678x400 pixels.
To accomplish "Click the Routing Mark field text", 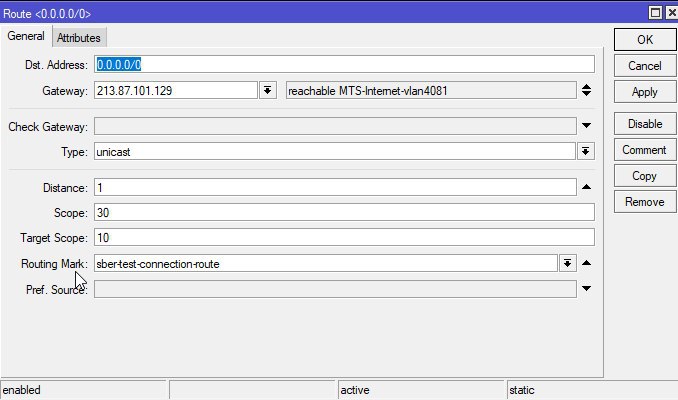I will click(326, 263).
